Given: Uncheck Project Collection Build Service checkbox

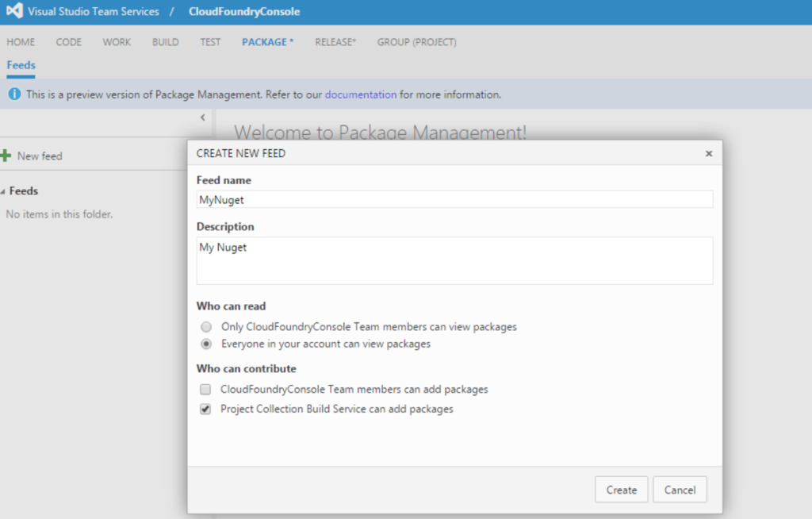Looking at the screenshot, I should (205, 409).
